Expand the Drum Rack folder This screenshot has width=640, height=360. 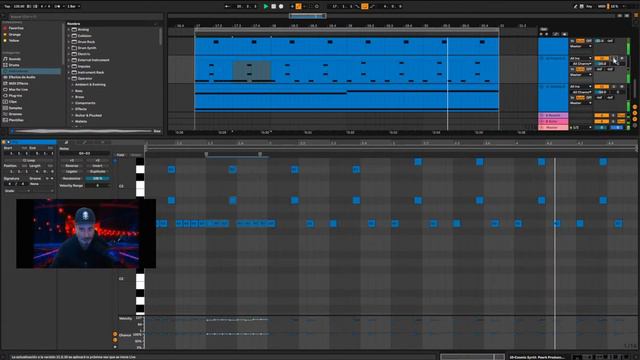(x=69, y=42)
